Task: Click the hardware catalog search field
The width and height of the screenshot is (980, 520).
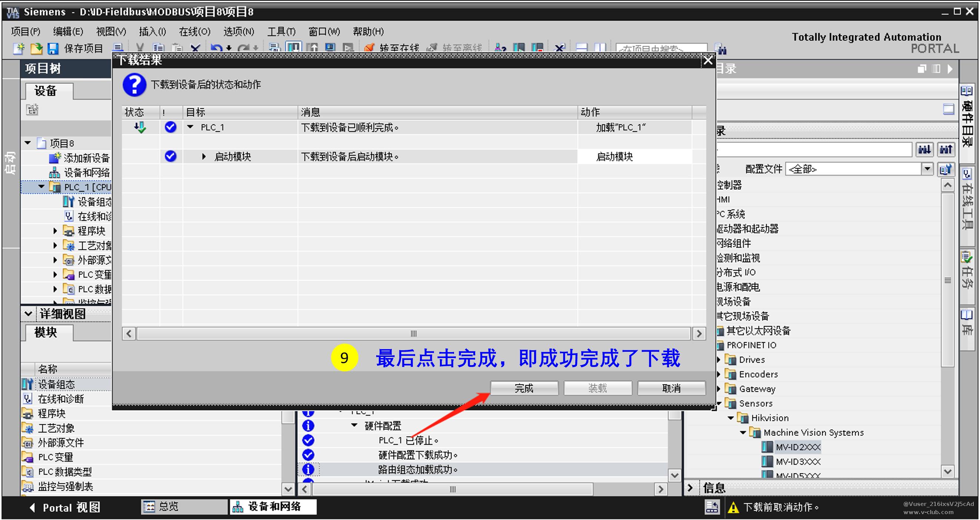Action: click(x=814, y=149)
